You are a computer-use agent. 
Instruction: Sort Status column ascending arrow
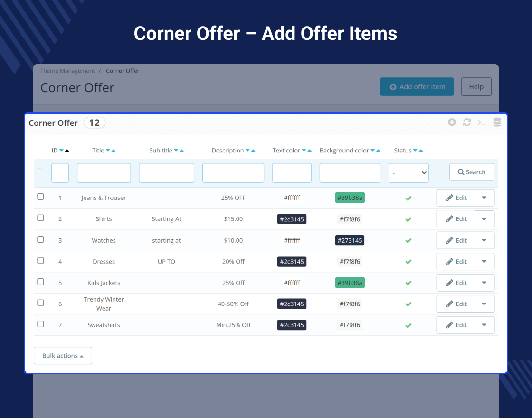tap(421, 150)
